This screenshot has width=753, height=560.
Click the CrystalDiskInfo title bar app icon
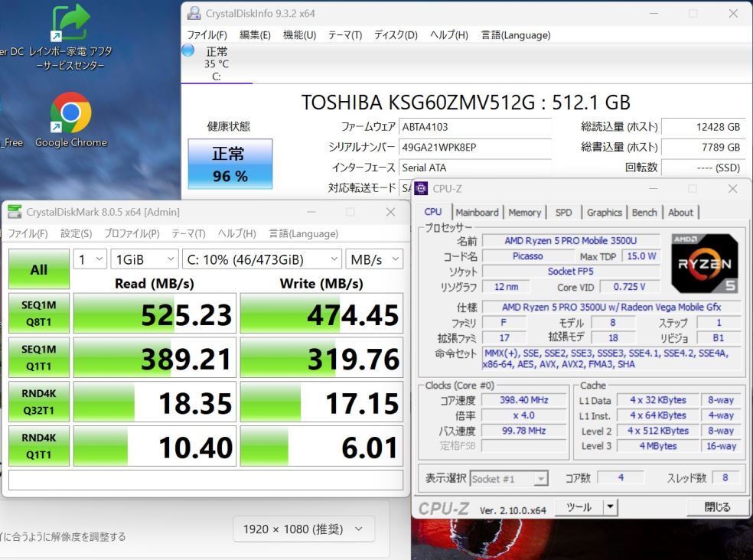pos(194,13)
